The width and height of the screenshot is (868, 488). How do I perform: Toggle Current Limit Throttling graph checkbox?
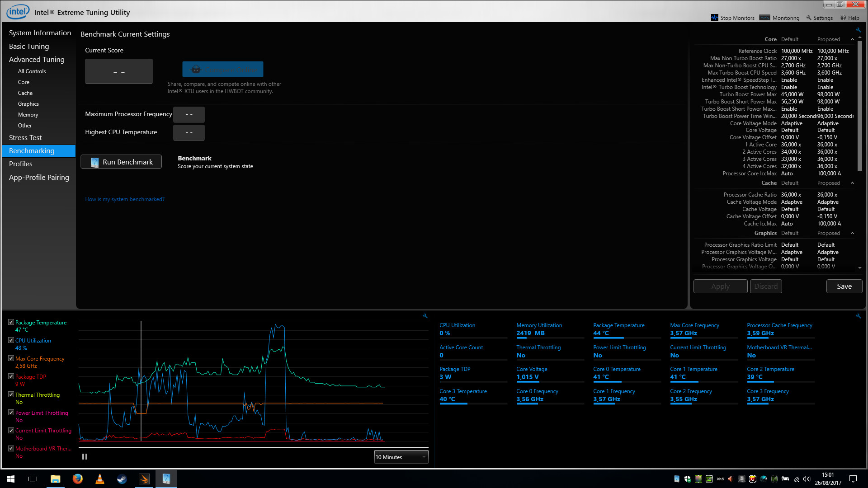click(11, 431)
